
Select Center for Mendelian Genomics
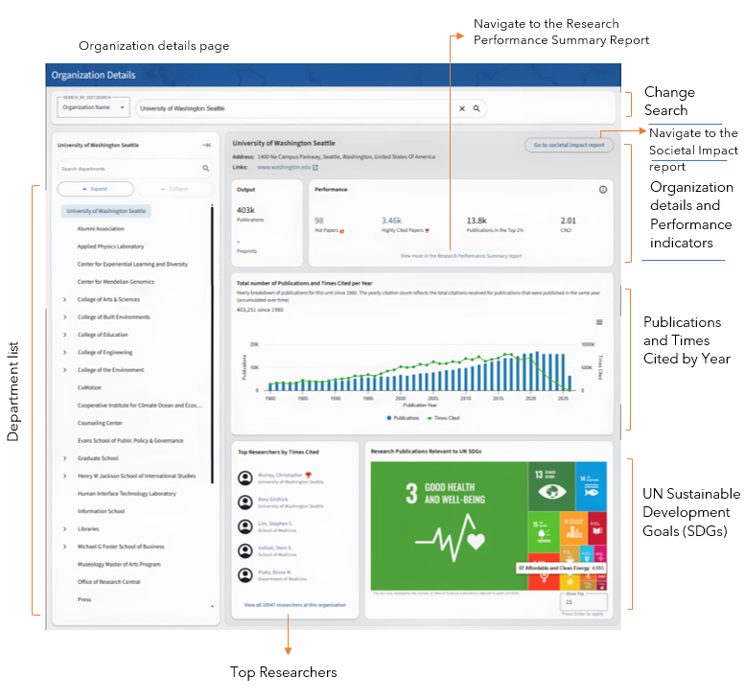[x=116, y=282]
